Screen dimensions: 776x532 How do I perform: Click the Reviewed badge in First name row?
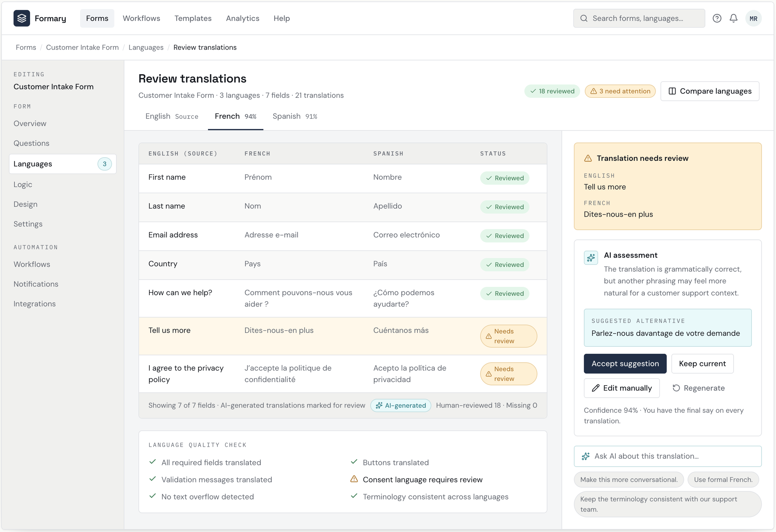pos(504,178)
